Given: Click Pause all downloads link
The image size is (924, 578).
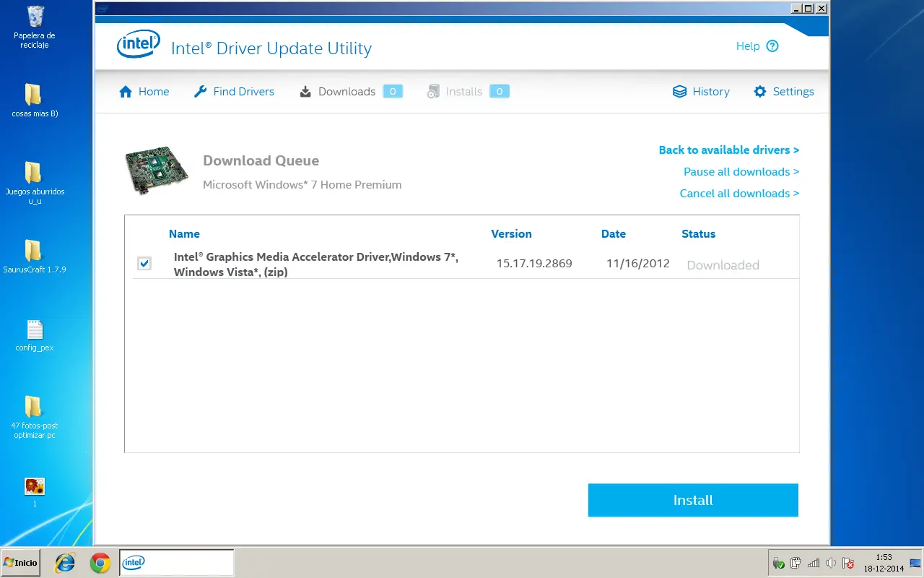Looking at the screenshot, I should [741, 172].
